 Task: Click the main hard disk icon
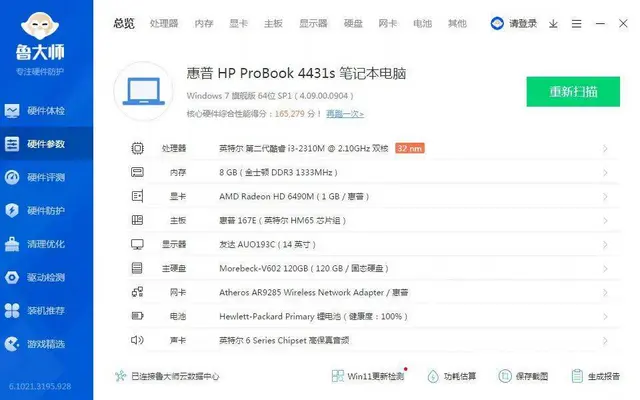pos(138,268)
